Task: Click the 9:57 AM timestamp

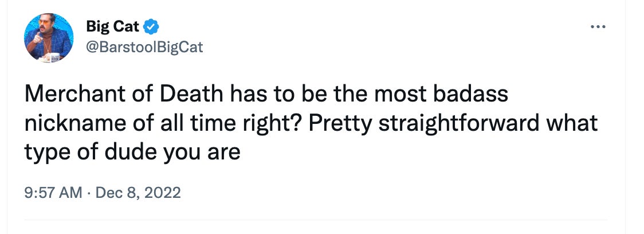Action: pos(53,193)
